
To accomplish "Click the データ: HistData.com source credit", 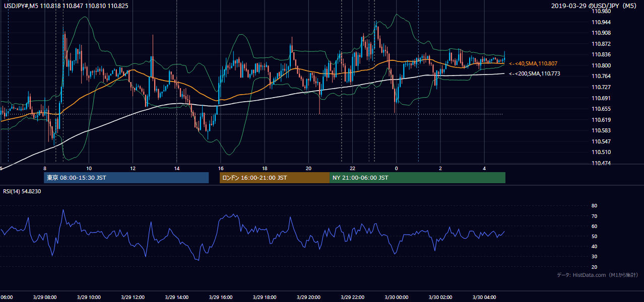I will 598,275.
